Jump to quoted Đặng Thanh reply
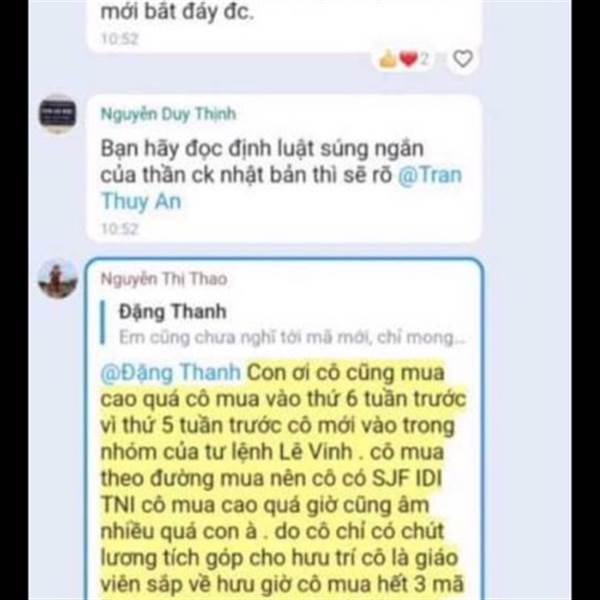Image resolution: width=600 pixels, height=600 pixels. 283,324
